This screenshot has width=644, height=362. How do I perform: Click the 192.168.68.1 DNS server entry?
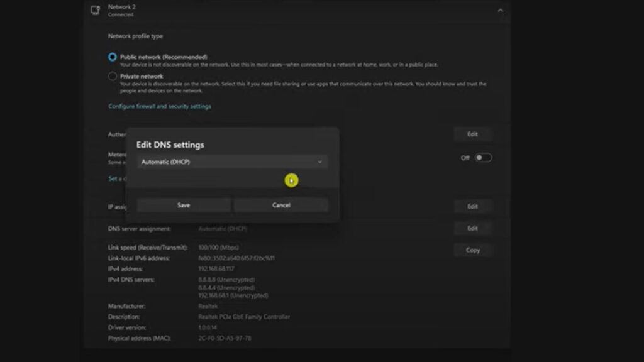tap(233, 295)
